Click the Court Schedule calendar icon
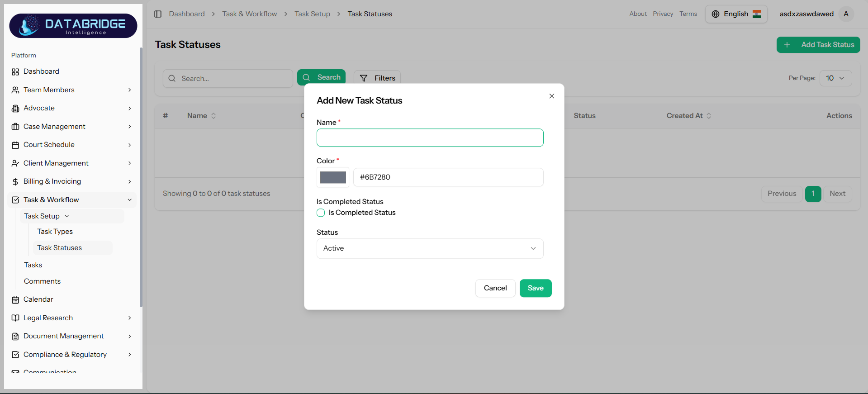Image resolution: width=868 pixels, height=394 pixels. coord(15,145)
